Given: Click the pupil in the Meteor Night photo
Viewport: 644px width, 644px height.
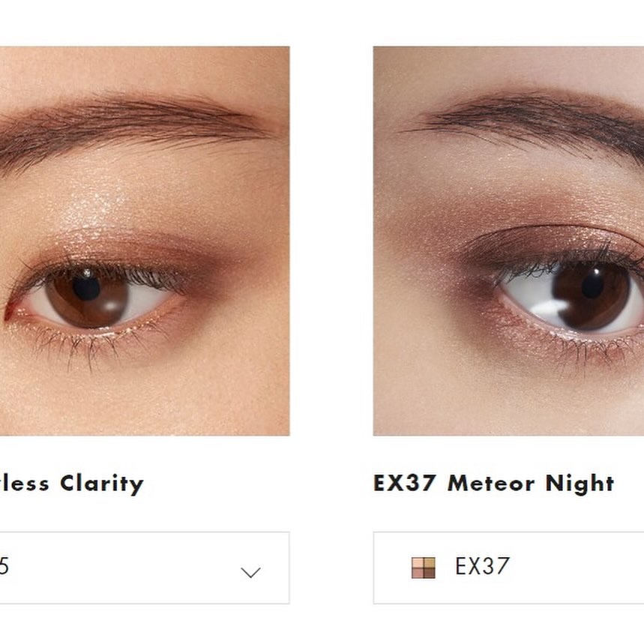Looking at the screenshot, I should (x=592, y=285).
